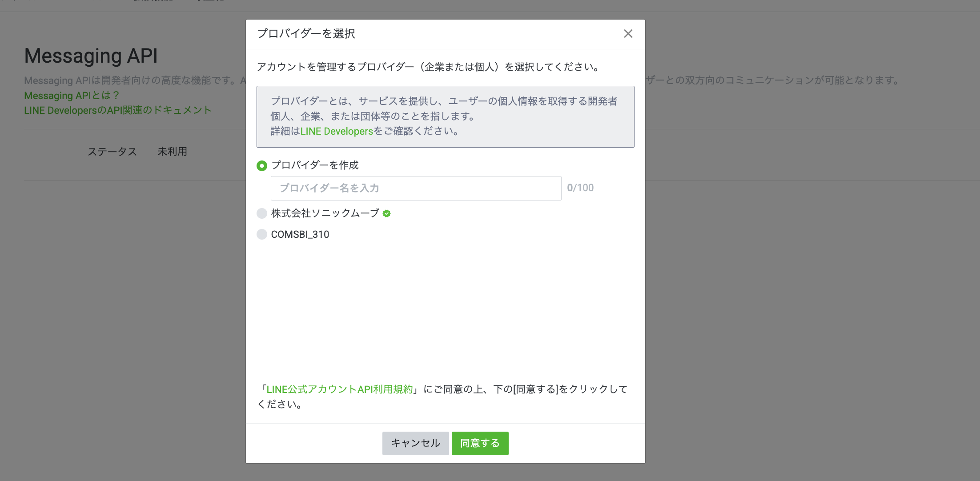Click the Messaging API page heading
The image size is (980, 481).
(91, 56)
